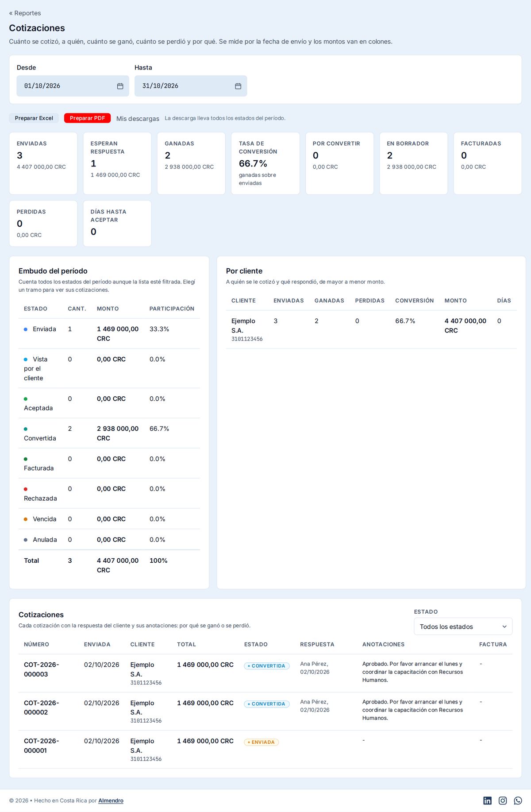Select the Rechazada row in the funnel
The width and height of the screenshot is (531, 812).
[109, 493]
